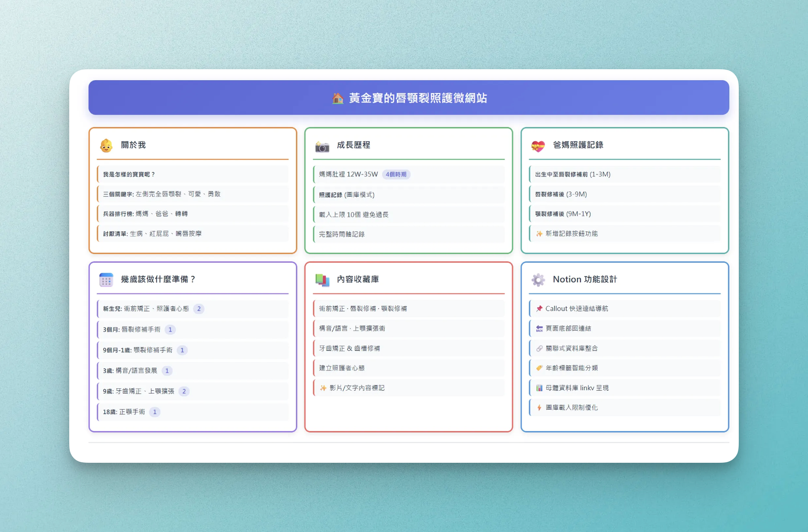This screenshot has height=532, width=808.
Task: Click the bar chart icon beside 母體資料庫
Action: [x=539, y=388]
